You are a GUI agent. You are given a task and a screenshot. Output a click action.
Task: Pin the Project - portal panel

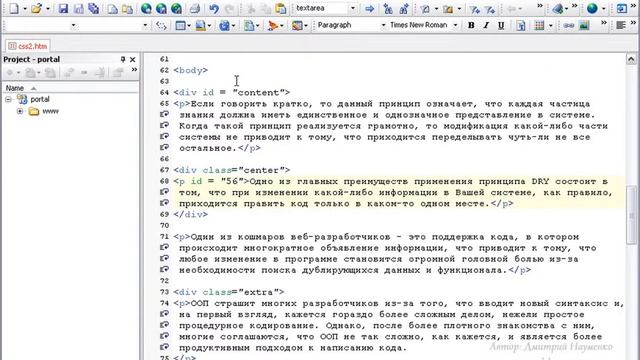click(x=123, y=59)
